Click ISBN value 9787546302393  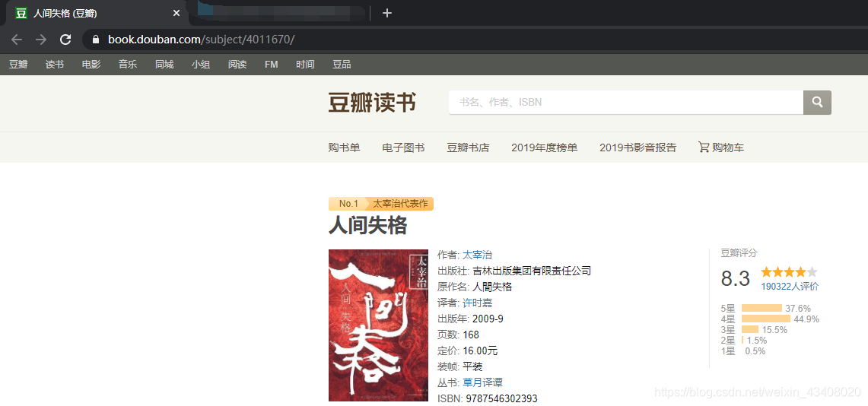501,399
